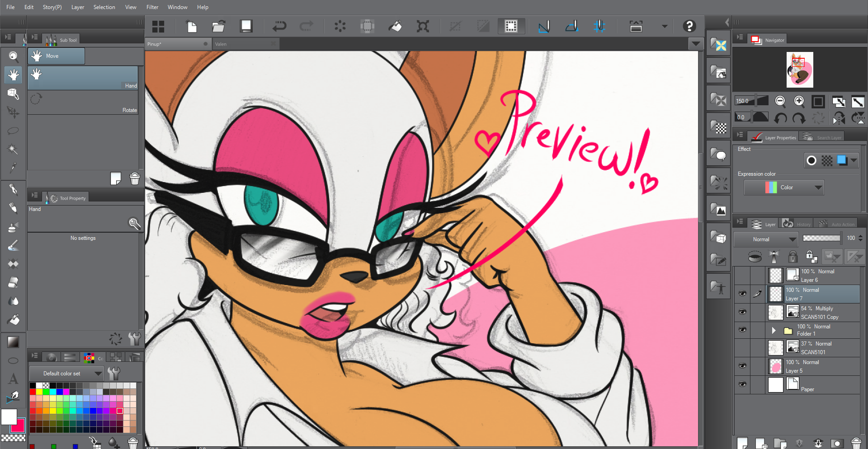
Task: Select the Rotate sub tool
Action: click(83, 103)
